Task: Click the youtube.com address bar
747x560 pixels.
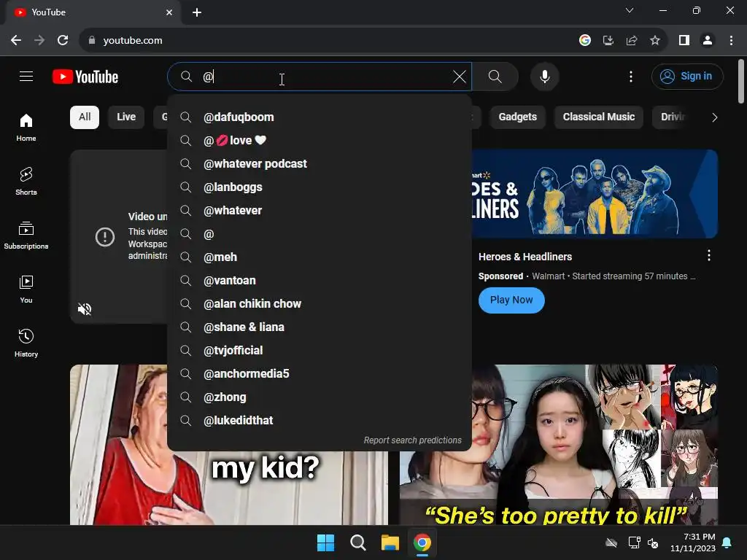Action: [329, 41]
